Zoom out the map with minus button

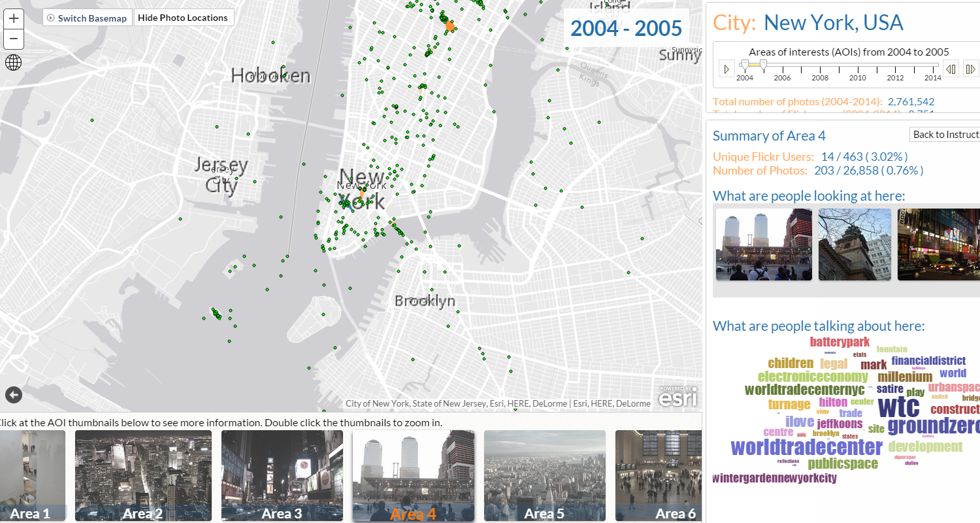click(x=14, y=39)
